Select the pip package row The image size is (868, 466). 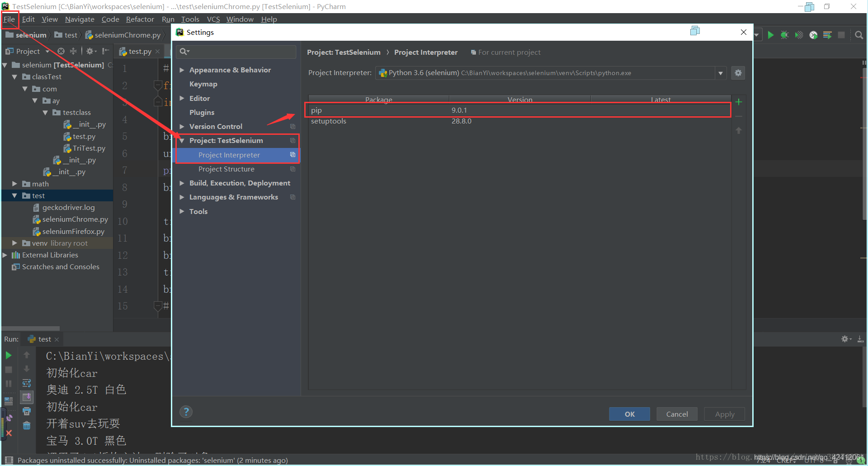(x=519, y=110)
